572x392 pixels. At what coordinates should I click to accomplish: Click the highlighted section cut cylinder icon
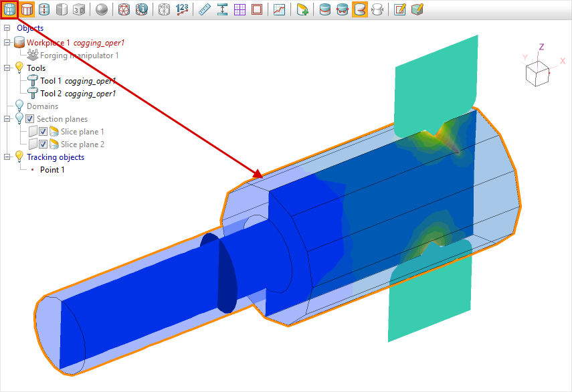[x=359, y=10]
